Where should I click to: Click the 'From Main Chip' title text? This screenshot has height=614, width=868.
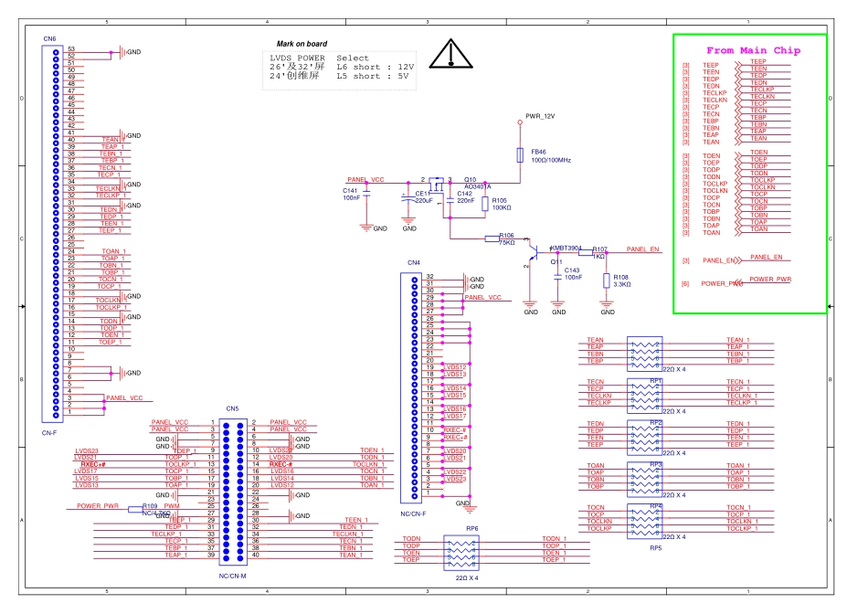click(749, 50)
